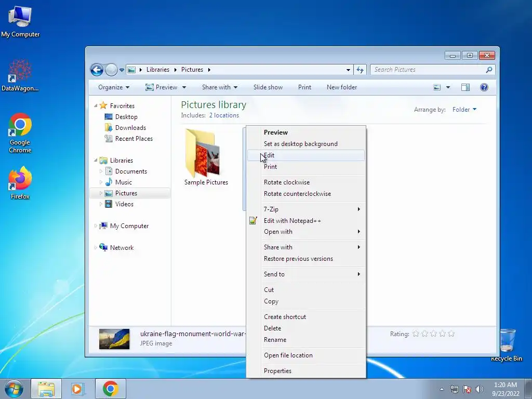Screen dimensions: 532x399
Task: Choose Preview in the context menu
Action: click(x=306, y=132)
